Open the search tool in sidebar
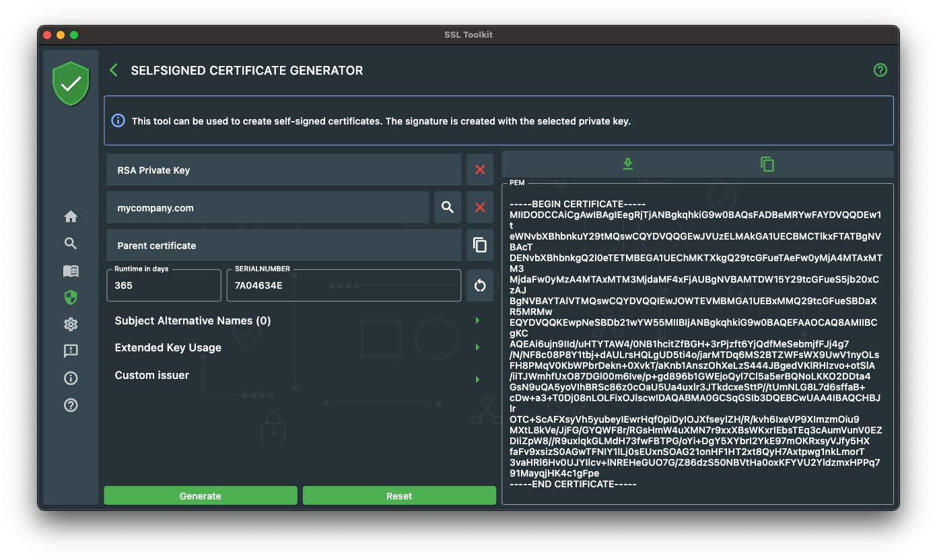The width and height of the screenshot is (937, 560). 71,244
